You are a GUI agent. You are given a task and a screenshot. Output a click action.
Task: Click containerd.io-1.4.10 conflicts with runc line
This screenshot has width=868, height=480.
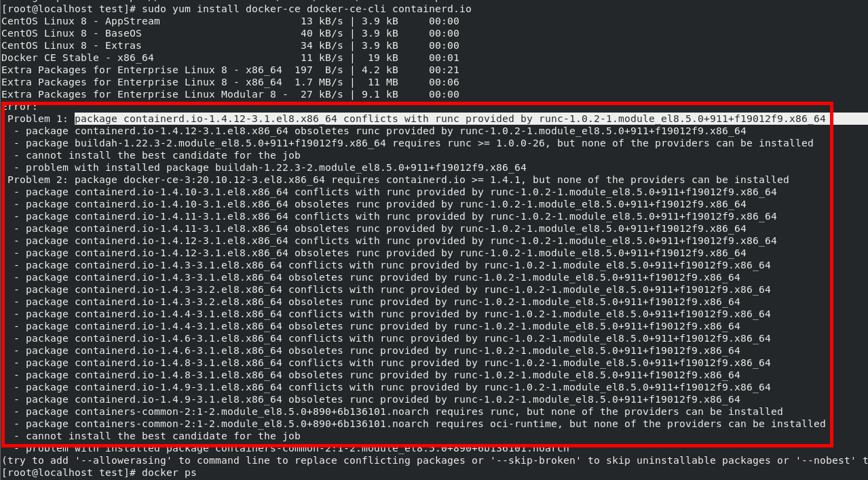click(395, 192)
